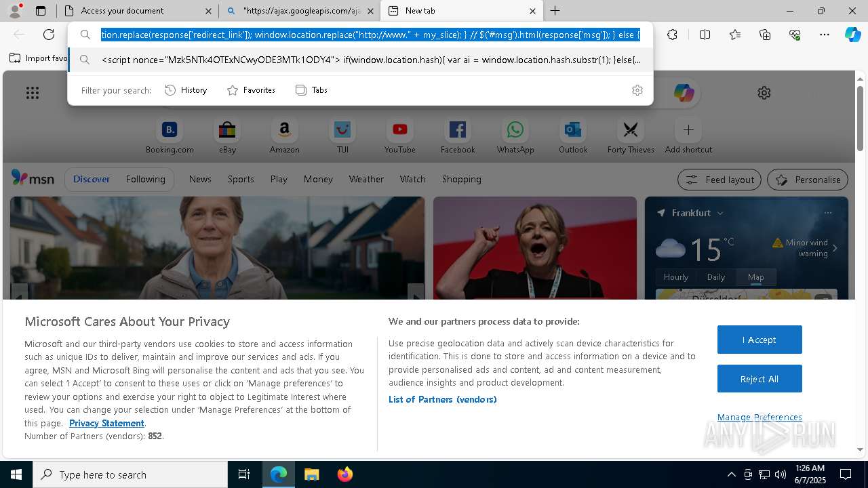This screenshot has height=488, width=868.
Task: Open File Explorer from taskbar
Action: click(x=311, y=474)
